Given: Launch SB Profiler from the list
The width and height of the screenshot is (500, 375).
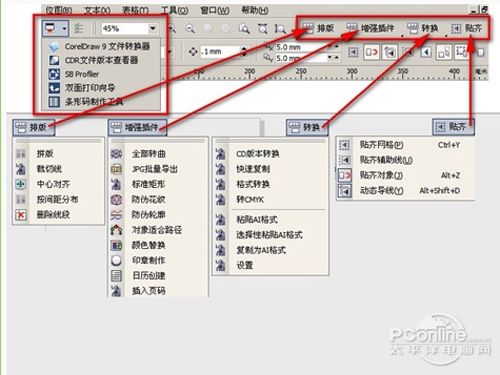Looking at the screenshot, I should click(x=100, y=74).
